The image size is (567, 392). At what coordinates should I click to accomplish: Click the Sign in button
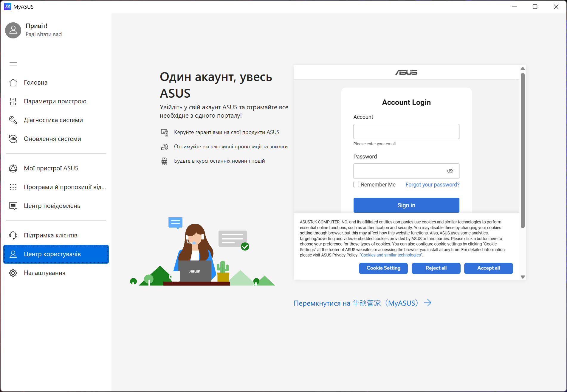406,205
